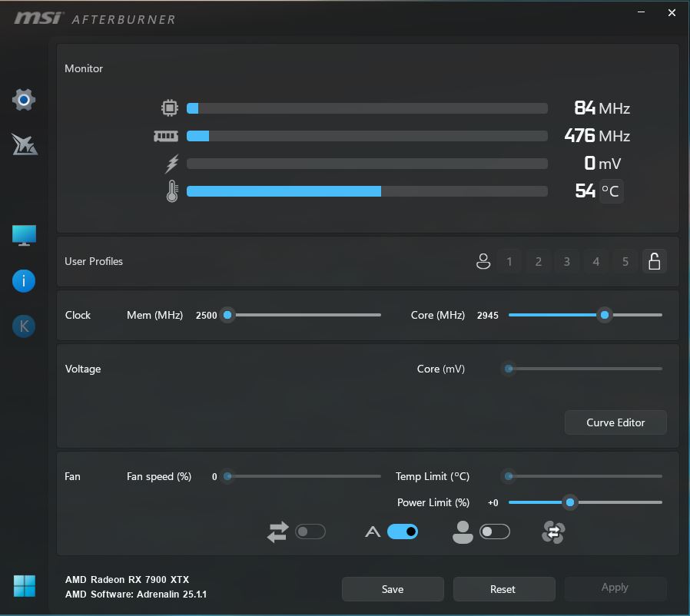Click the Save button
The image size is (690, 616).
393,589
